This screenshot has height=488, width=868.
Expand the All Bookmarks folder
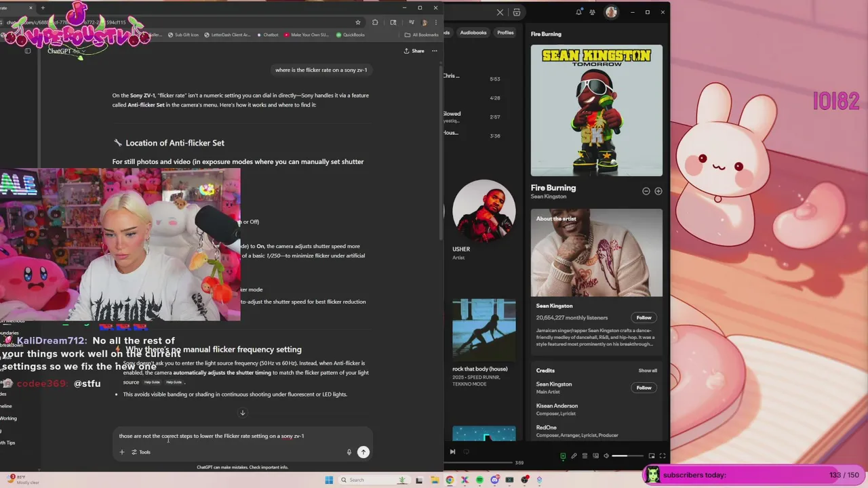pos(421,35)
